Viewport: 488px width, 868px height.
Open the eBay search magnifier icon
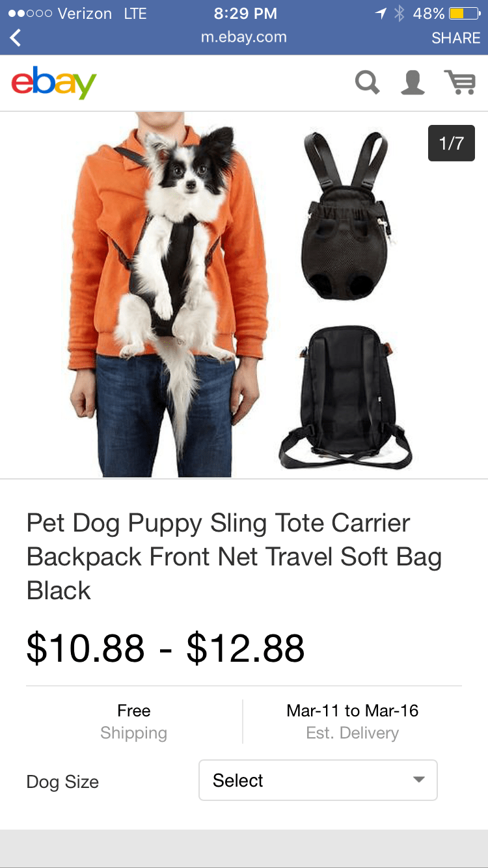coord(367,83)
